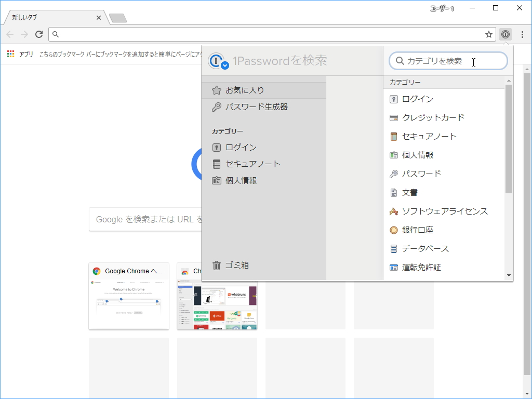Click inside the カテゴリを検索 search field

click(x=448, y=61)
